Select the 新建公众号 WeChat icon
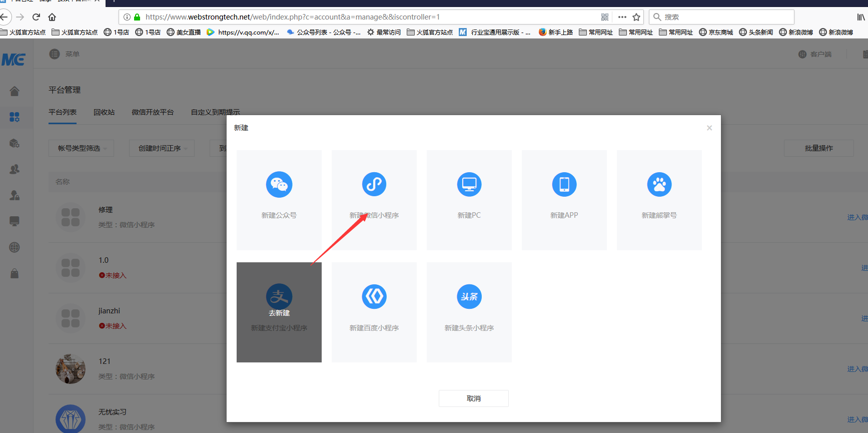The height and width of the screenshot is (433, 868). (x=279, y=184)
